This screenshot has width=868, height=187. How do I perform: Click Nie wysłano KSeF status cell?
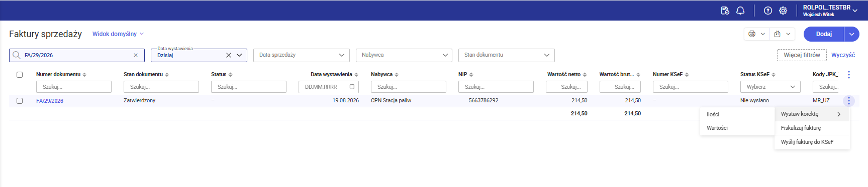pyautogui.click(x=754, y=100)
